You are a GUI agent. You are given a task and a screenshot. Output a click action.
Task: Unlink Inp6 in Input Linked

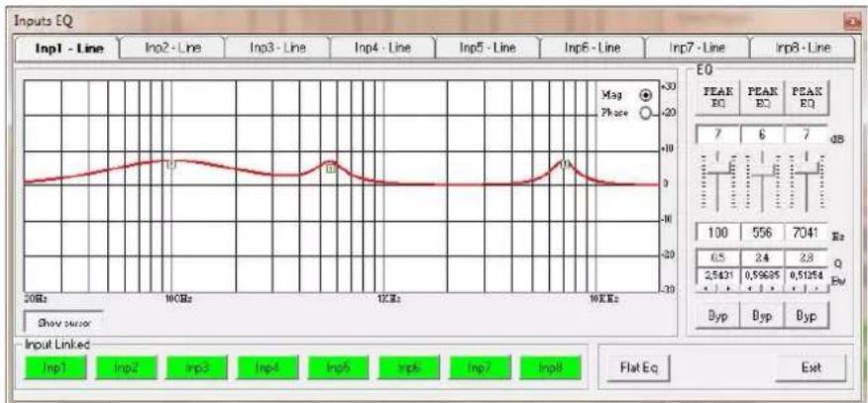coord(409,367)
